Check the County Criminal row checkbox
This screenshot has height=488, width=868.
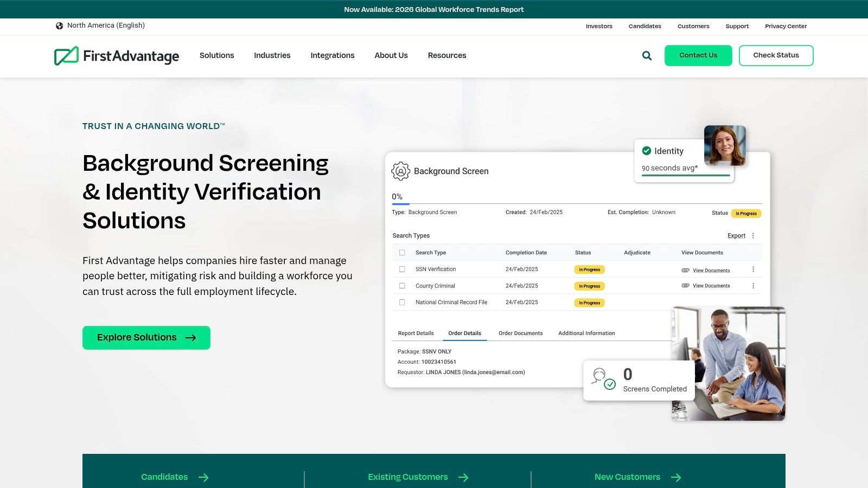(402, 286)
